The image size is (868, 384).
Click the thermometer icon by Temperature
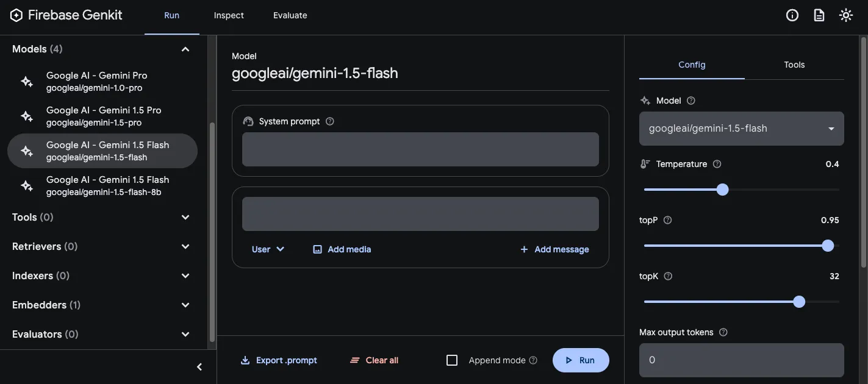click(645, 164)
